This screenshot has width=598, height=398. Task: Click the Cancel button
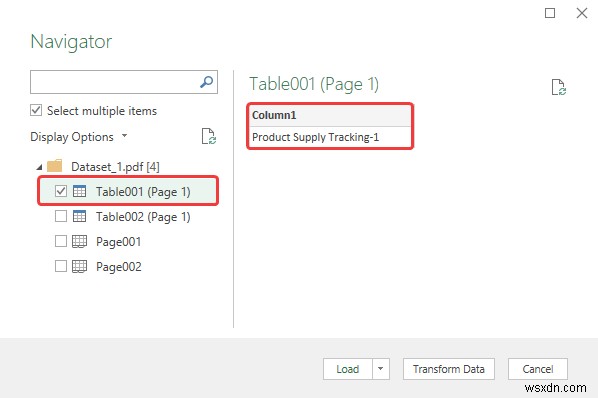tap(538, 369)
